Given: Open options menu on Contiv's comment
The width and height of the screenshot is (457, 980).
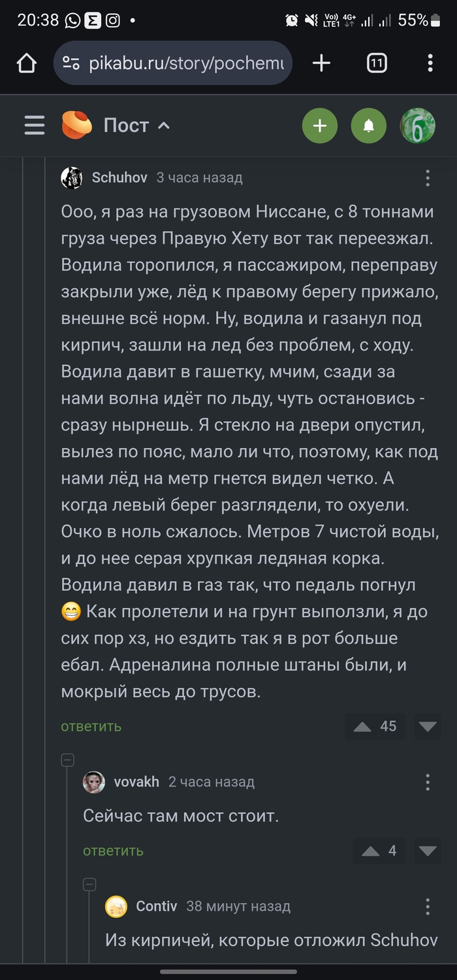Looking at the screenshot, I should [429, 906].
